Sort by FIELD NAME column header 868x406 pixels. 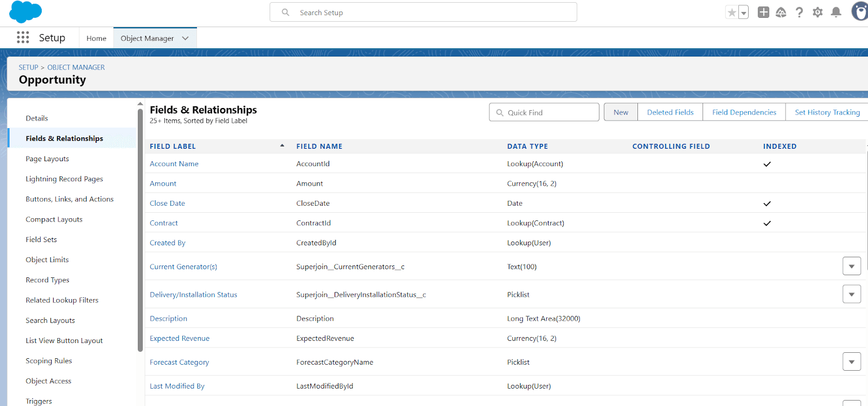(x=319, y=147)
